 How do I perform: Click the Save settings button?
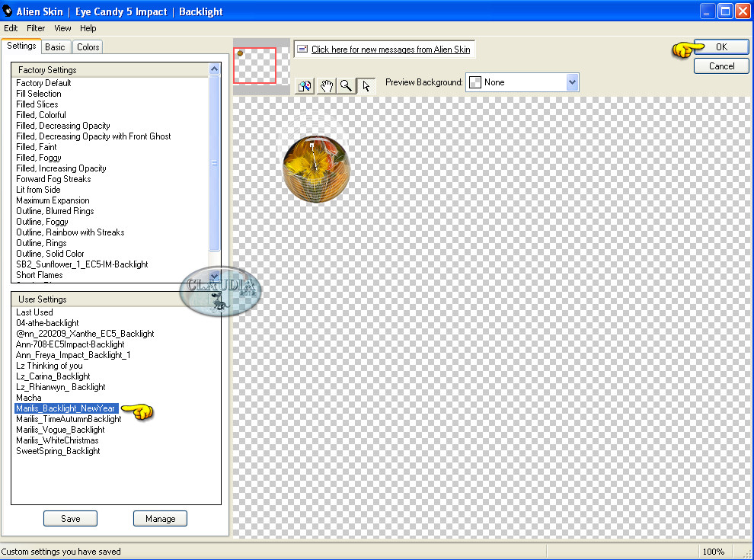(x=70, y=519)
